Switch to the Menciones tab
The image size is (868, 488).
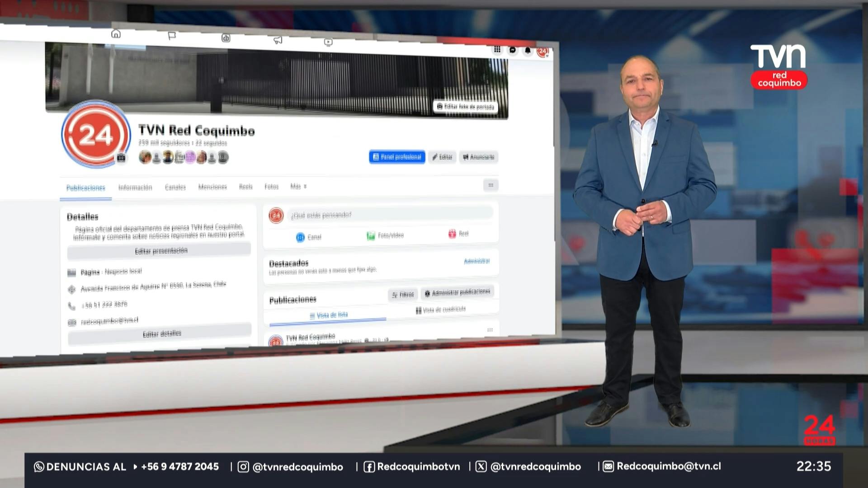pyautogui.click(x=212, y=187)
